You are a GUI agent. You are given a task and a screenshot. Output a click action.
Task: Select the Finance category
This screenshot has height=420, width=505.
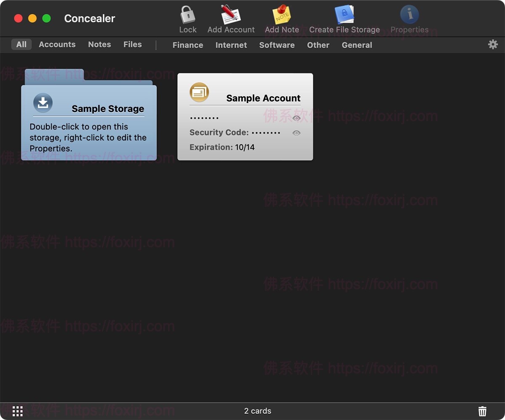click(188, 45)
